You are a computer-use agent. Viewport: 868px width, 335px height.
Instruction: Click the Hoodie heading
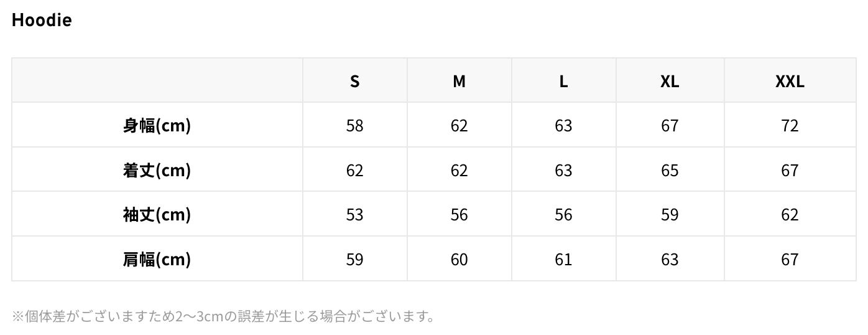tap(42, 20)
